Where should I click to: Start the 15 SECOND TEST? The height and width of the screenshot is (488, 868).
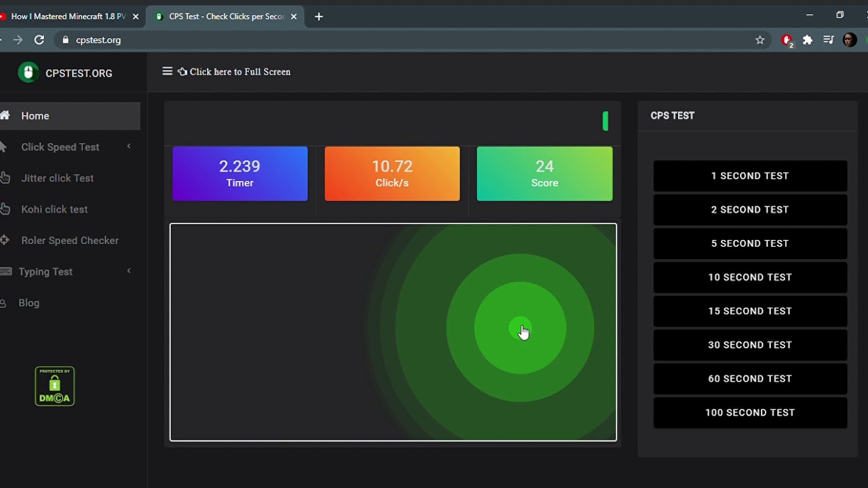coord(750,311)
